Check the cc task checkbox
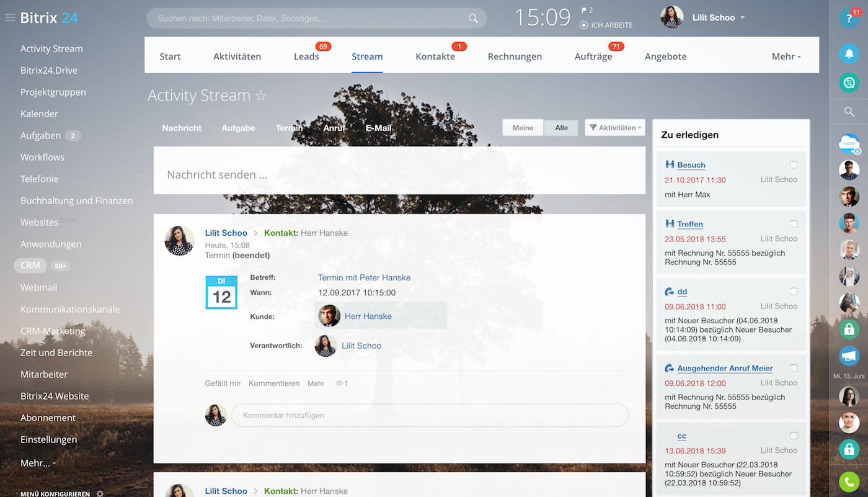Viewport: 868px width, 497px height. click(794, 436)
